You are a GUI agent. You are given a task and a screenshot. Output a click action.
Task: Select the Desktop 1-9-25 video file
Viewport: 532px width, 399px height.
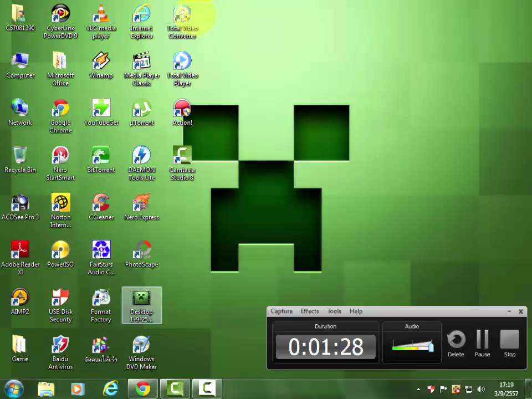click(x=141, y=305)
